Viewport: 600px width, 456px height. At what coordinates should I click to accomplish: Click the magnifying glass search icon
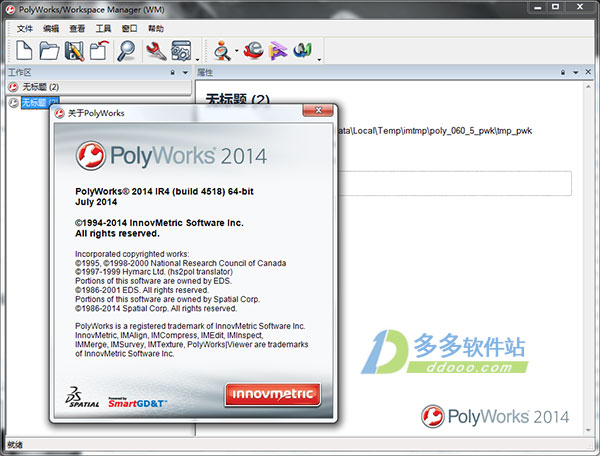[126, 50]
